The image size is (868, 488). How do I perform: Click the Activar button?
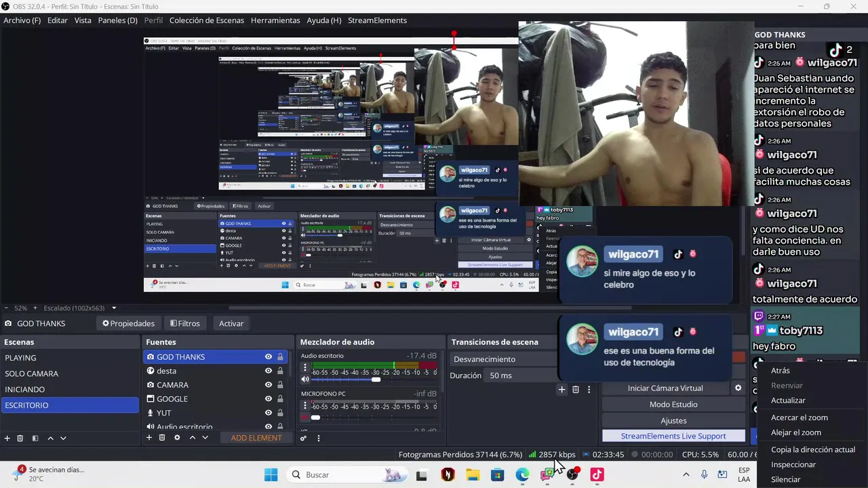(x=231, y=323)
